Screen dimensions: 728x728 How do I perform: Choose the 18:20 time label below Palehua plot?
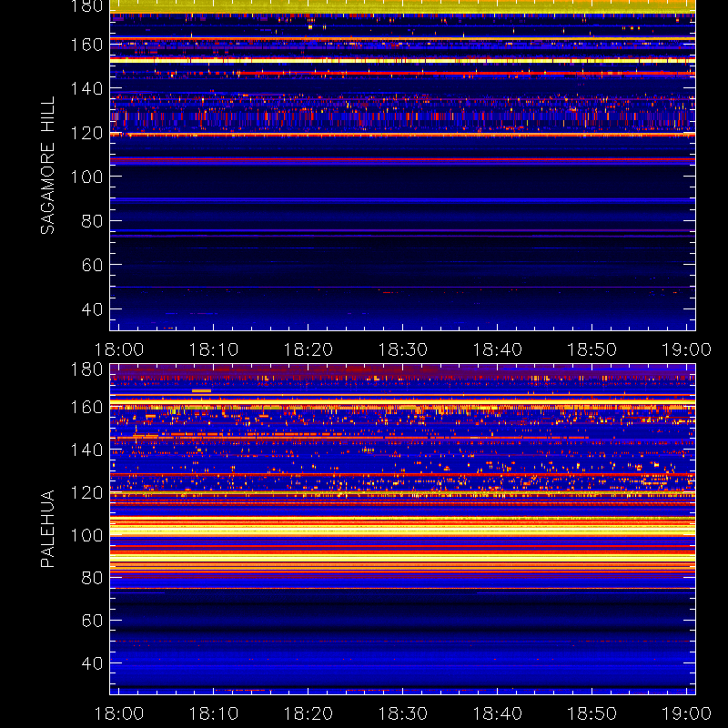308,713
